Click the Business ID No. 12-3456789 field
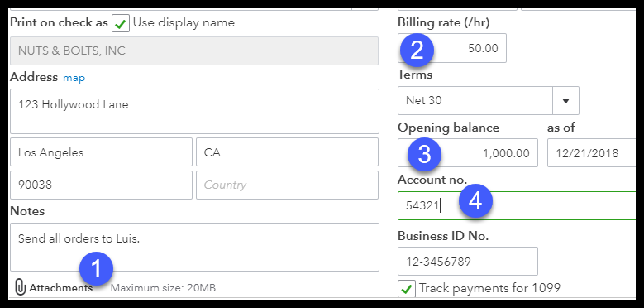This screenshot has width=644, height=308. pyautogui.click(x=468, y=261)
